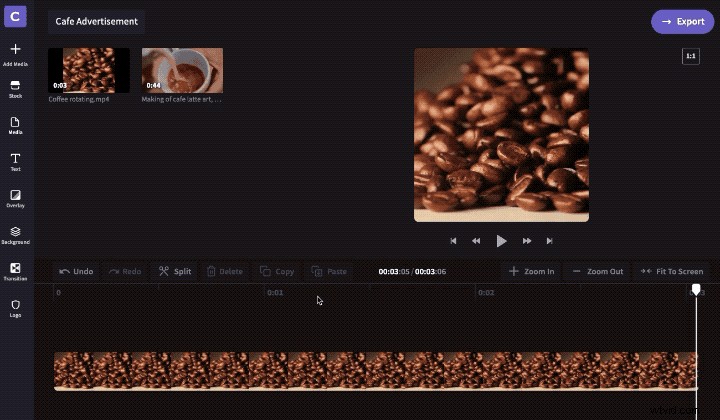This screenshot has height=420, width=720.
Task: Click the playhead handle on the timeline
Action: [x=696, y=289]
